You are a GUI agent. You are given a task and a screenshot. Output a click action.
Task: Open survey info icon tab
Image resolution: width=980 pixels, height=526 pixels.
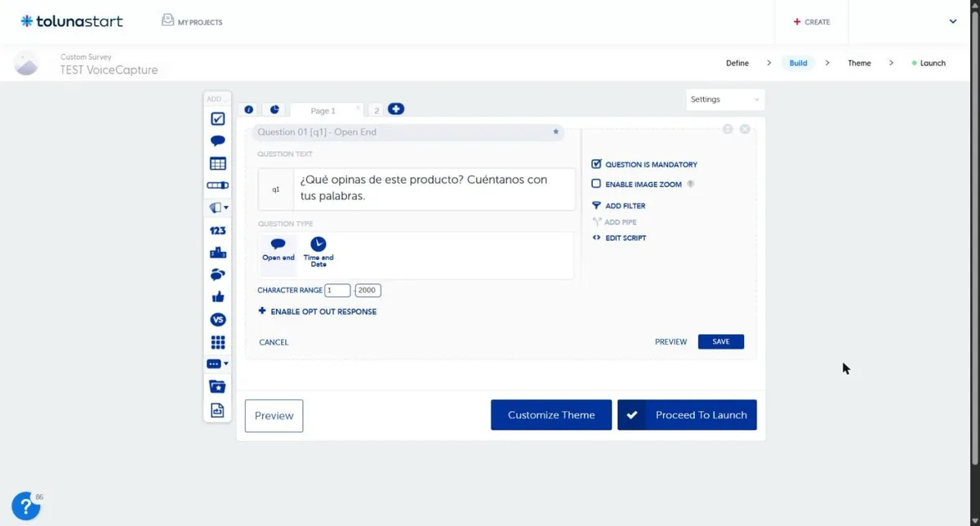click(x=249, y=109)
